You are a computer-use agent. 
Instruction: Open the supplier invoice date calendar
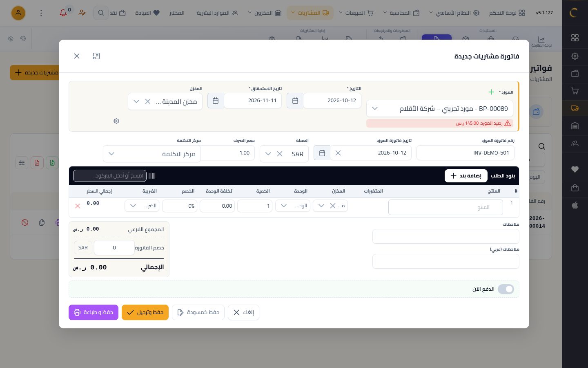pyautogui.click(x=322, y=153)
